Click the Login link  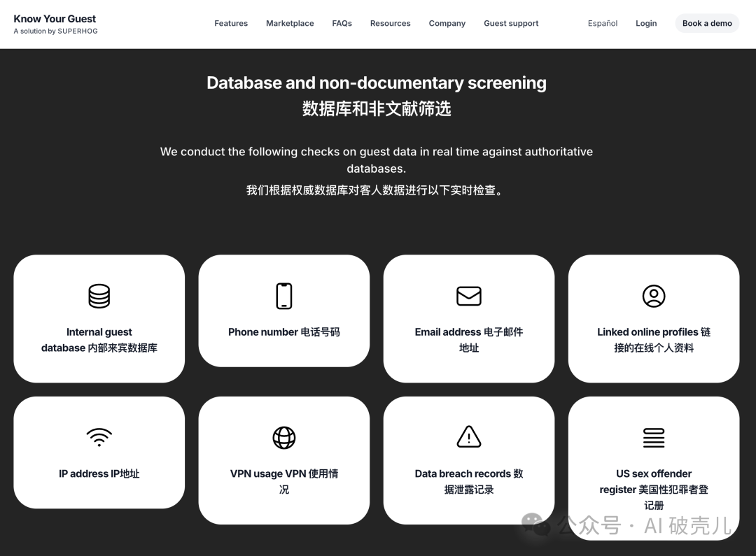coord(645,23)
